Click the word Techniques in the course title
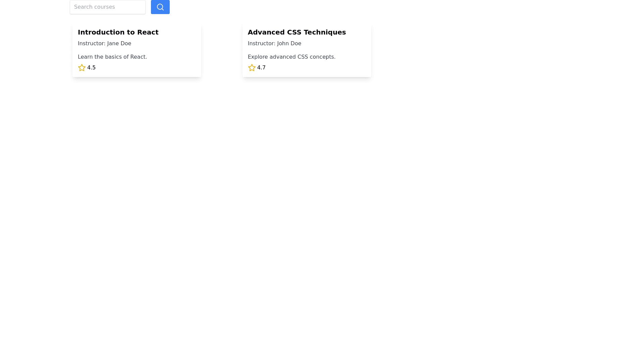This screenshot has width=644, height=362. tap(324, 32)
